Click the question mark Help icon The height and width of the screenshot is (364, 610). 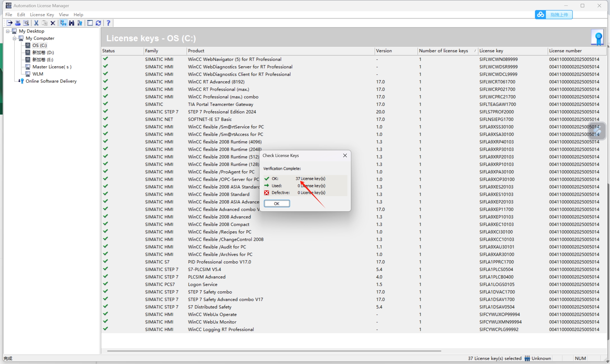108,23
